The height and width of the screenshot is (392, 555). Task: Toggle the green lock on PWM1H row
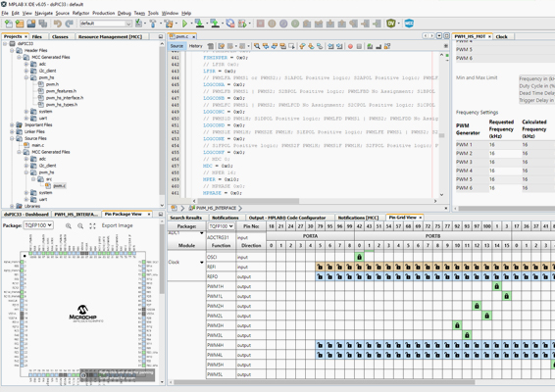point(496,286)
